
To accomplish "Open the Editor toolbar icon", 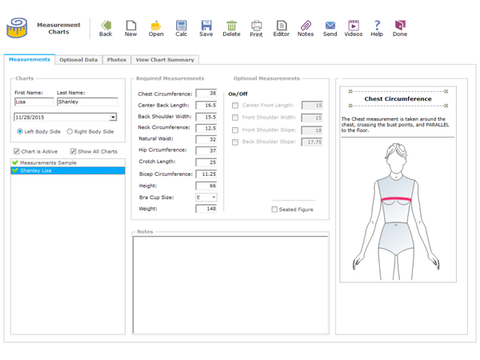I will 281,26.
